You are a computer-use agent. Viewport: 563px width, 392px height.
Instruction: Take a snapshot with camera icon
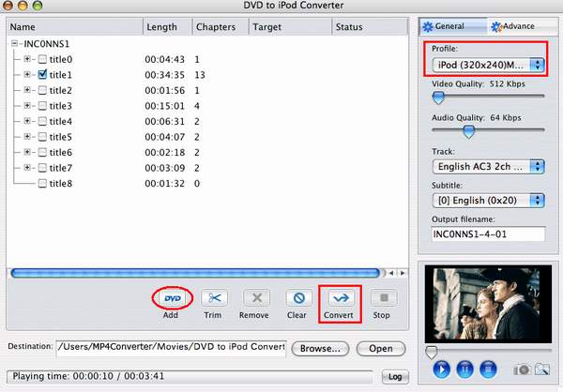click(522, 369)
